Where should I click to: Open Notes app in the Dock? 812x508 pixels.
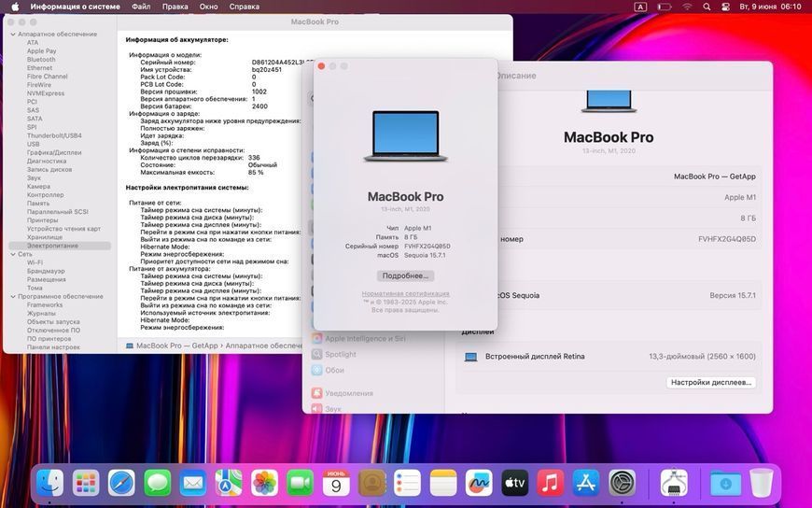[x=443, y=483]
